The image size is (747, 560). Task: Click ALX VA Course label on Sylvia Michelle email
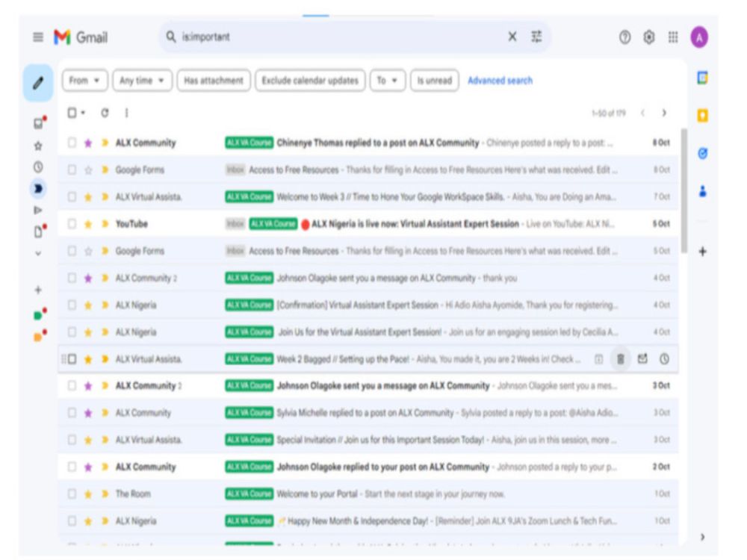(x=249, y=412)
